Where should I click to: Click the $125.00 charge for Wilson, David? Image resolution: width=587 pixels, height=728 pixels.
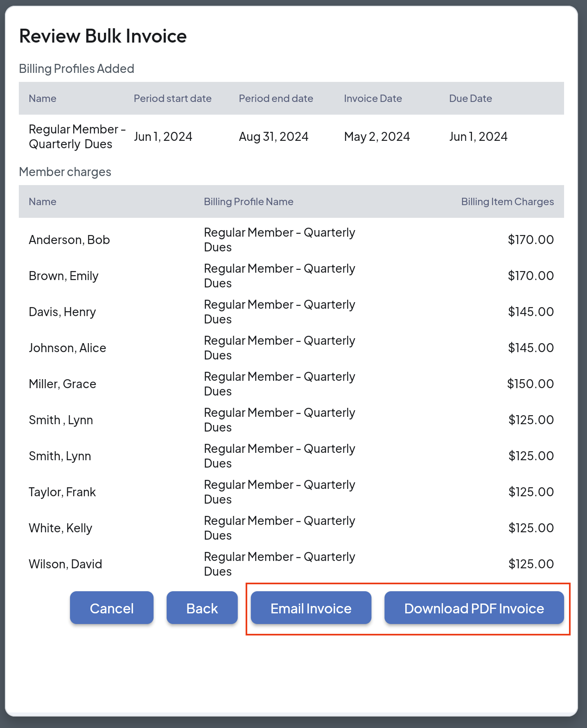coord(531,564)
